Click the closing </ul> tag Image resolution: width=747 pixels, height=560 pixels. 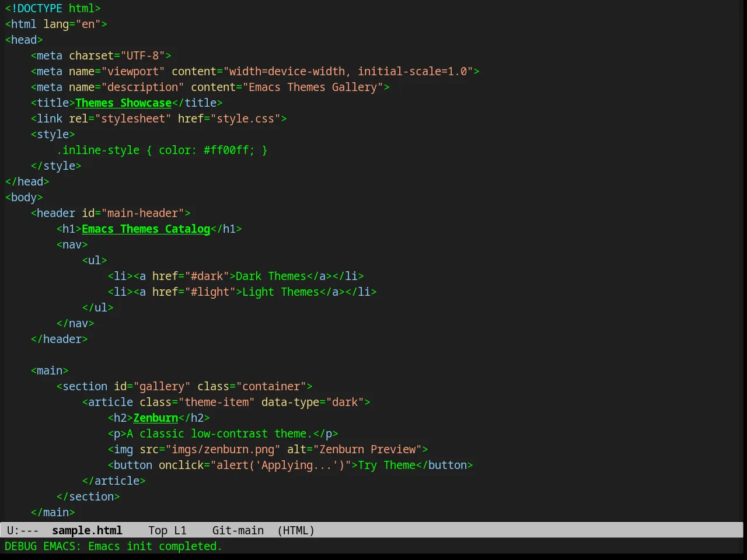coord(98,307)
